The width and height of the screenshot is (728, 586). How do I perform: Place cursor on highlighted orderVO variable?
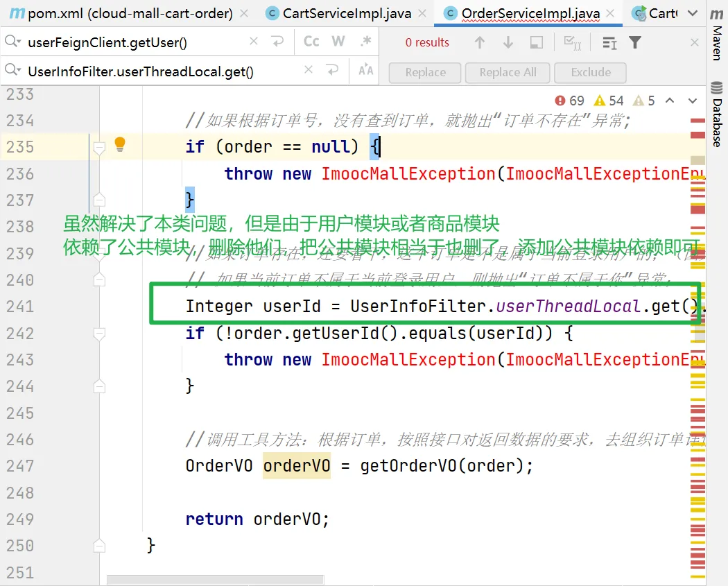coord(297,465)
